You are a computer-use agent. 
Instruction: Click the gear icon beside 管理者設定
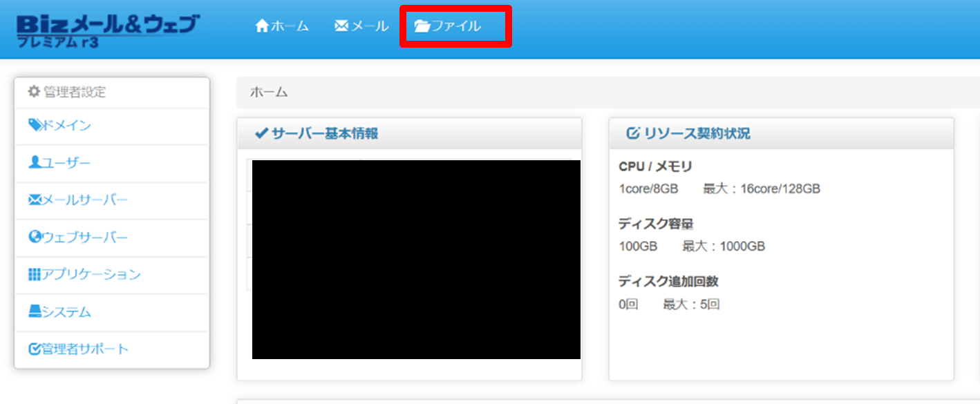[x=34, y=91]
